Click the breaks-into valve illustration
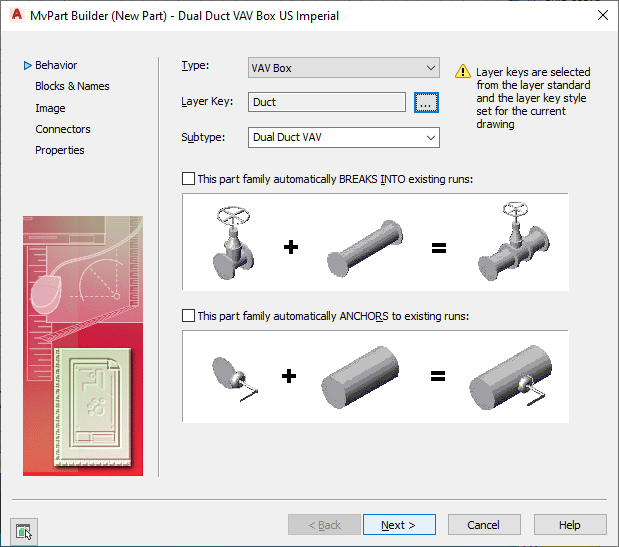The width and height of the screenshot is (619, 547). click(x=375, y=242)
